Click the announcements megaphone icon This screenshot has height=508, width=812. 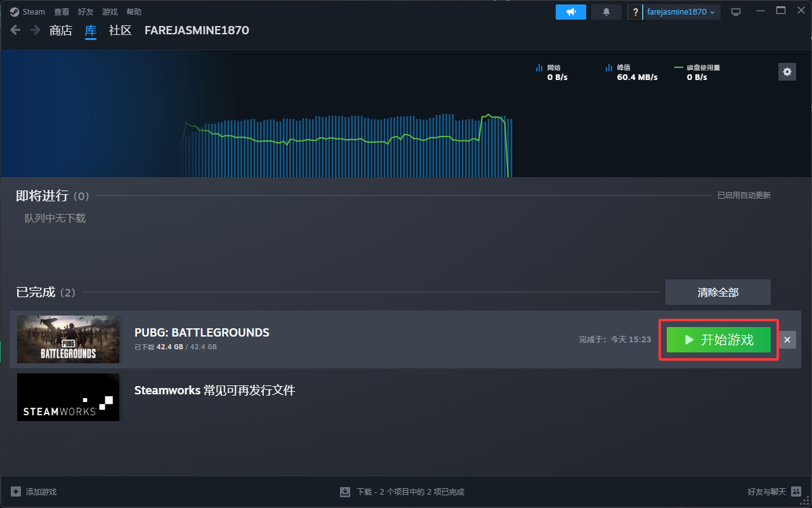point(570,12)
